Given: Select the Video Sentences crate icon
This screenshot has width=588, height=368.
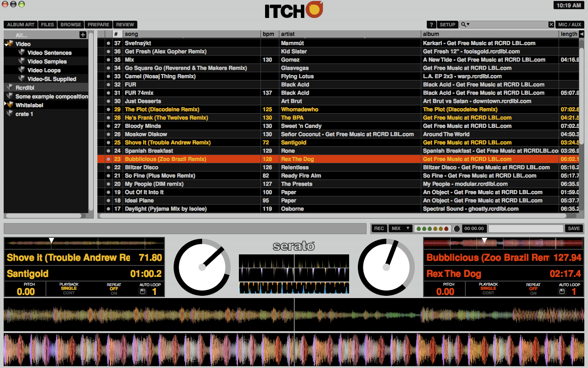Looking at the screenshot, I should (x=22, y=52).
